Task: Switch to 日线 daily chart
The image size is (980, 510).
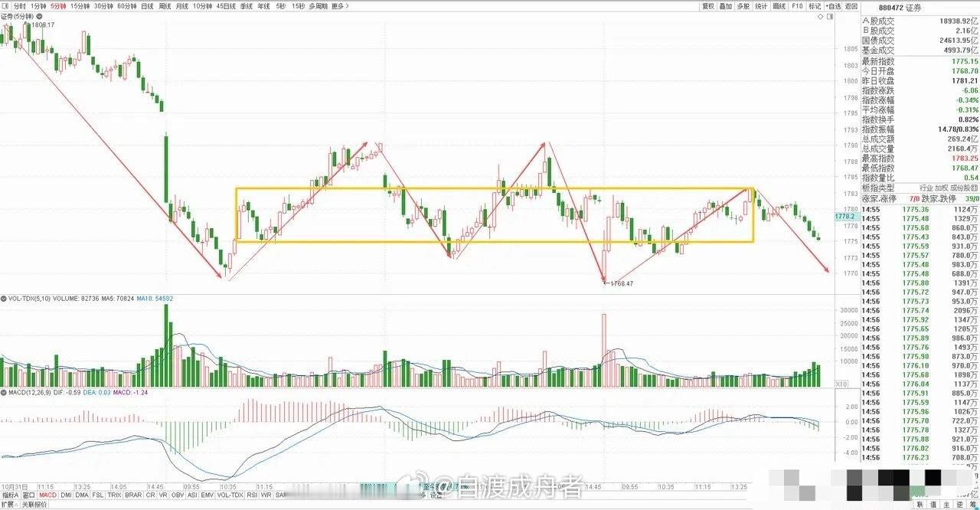Action: 148,6
